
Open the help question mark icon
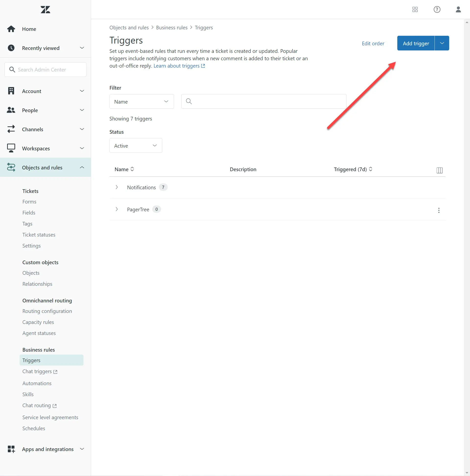click(437, 10)
